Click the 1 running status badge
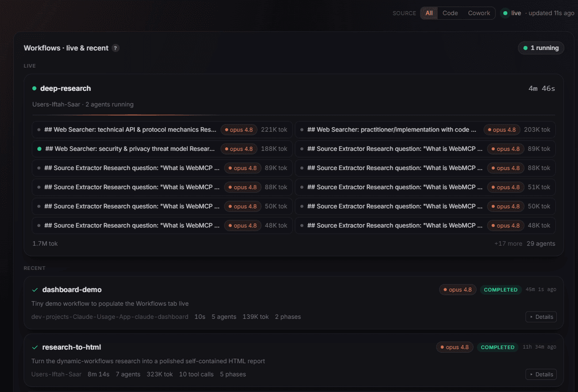 click(x=541, y=48)
